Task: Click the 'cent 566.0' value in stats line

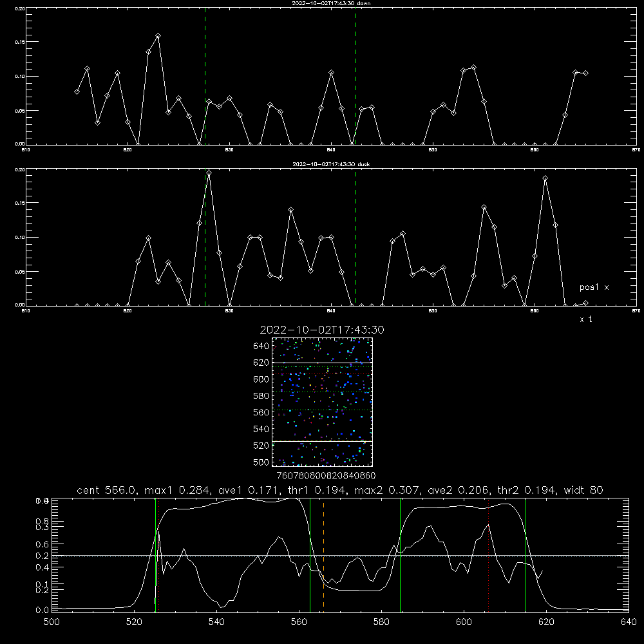Action: click(x=106, y=490)
